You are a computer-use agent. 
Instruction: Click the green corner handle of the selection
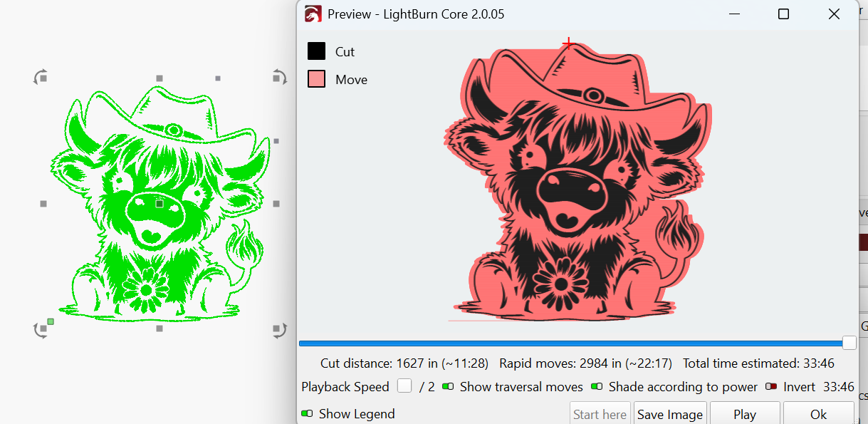pos(51,322)
